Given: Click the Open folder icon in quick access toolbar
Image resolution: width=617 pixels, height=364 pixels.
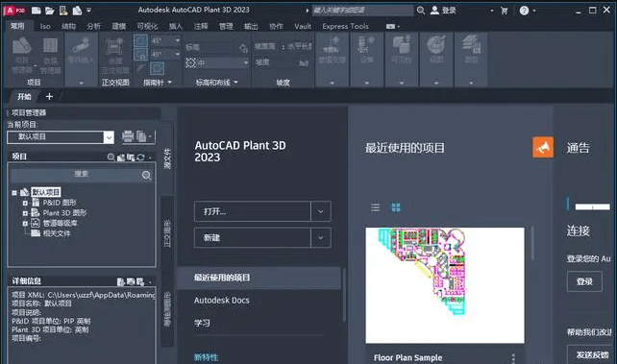Looking at the screenshot, I should (50, 11).
